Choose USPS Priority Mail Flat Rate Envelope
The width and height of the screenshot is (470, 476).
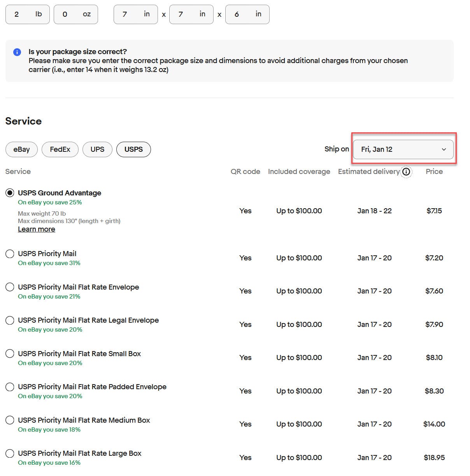(x=10, y=287)
